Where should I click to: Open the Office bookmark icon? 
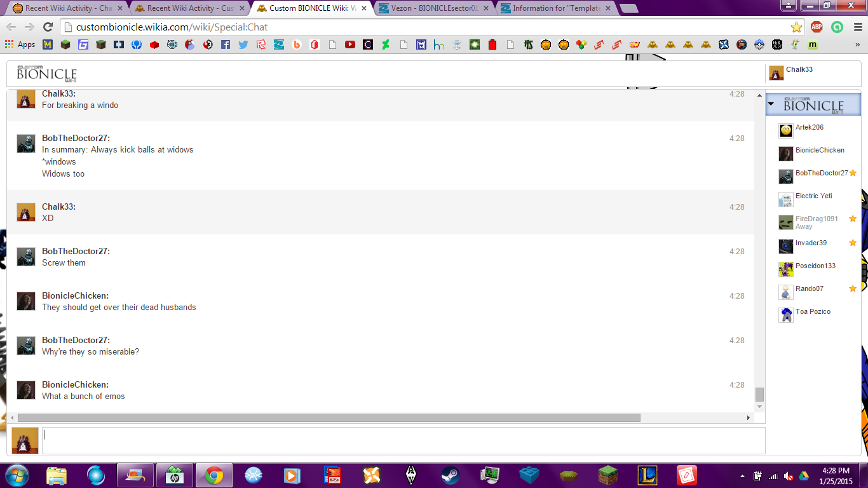coord(315,44)
